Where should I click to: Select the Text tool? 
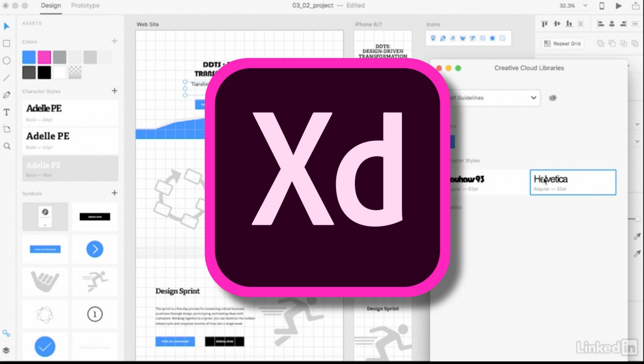(x=6, y=112)
